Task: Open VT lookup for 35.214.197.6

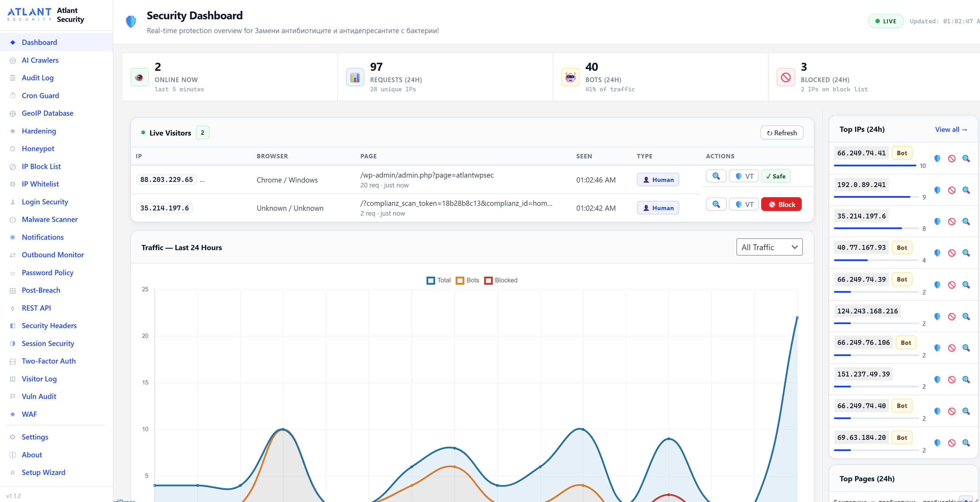Action: point(744,204)
